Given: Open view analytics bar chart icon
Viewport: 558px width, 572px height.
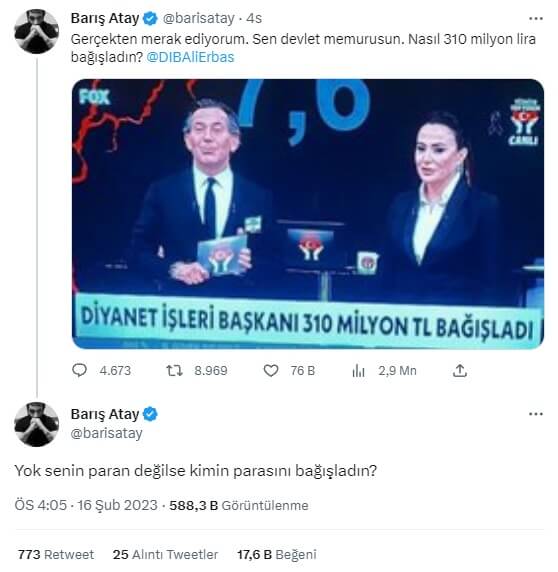Looking at the screenshot, I should coord(358,371).
